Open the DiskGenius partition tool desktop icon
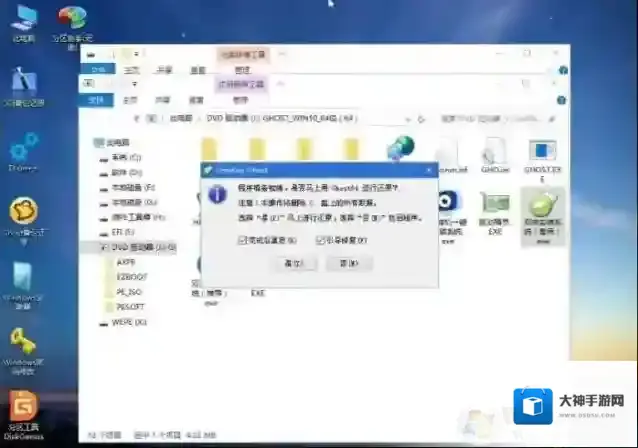638x448 pixels. click(22, 408)
